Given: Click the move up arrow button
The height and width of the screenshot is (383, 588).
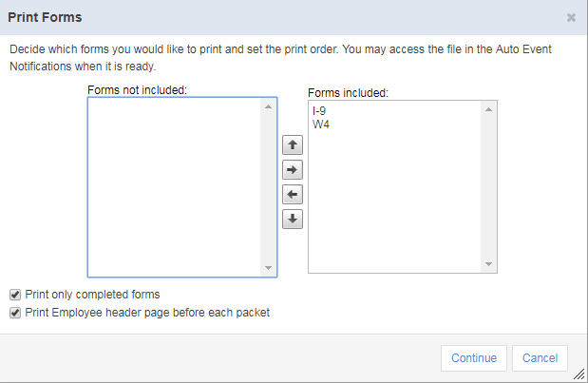Looking at the screenshot, I should click(293, 145).
